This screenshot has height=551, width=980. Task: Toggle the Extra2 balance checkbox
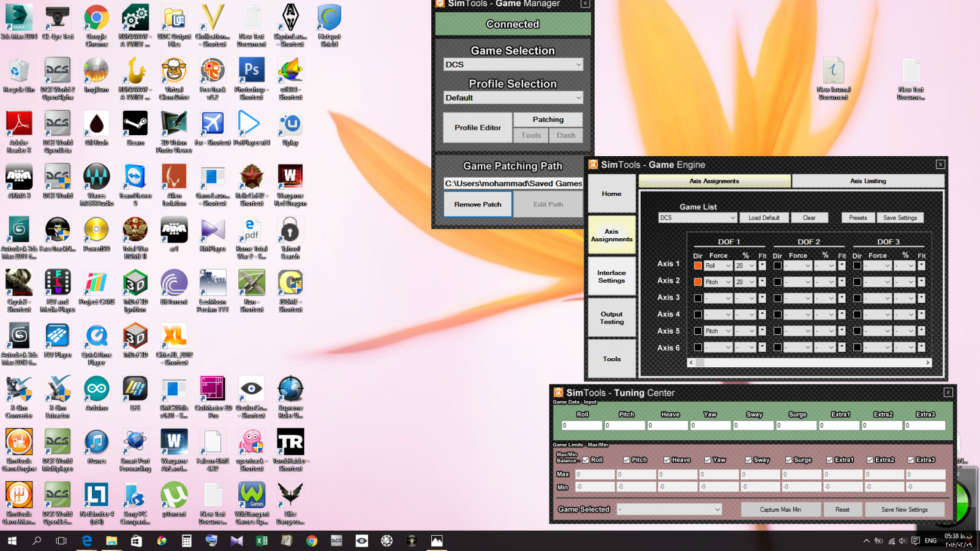[x=870, y=460]
